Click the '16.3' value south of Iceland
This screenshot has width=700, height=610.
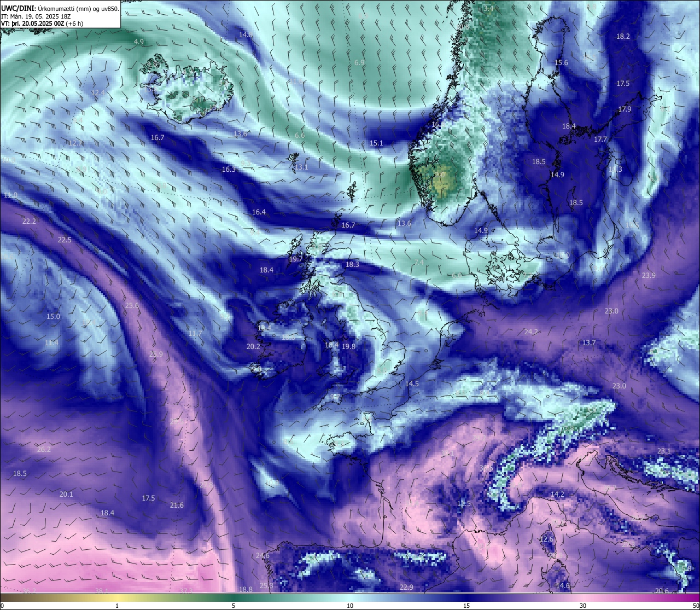coord(229,170)
